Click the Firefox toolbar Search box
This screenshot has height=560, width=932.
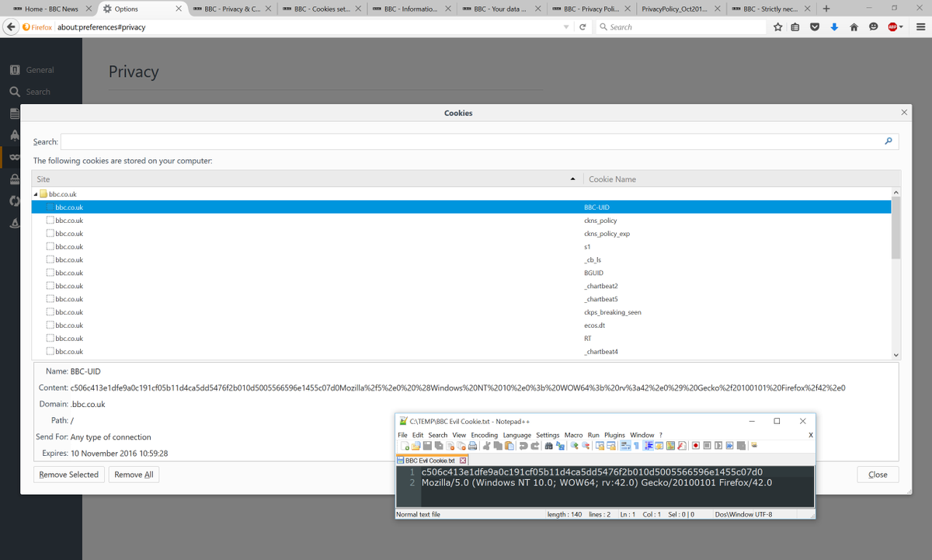(x=680, y=27)
